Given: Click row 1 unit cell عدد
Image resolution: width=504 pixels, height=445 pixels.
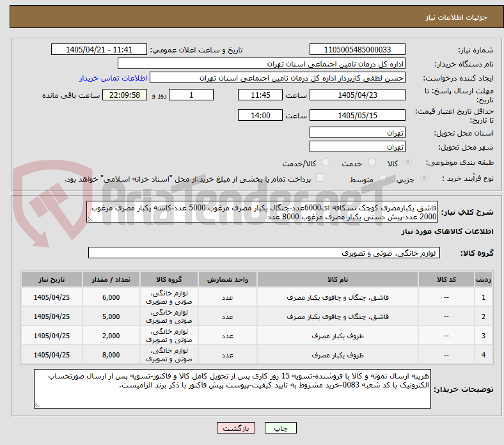Looking at the screenshot, I should point(228,297).
